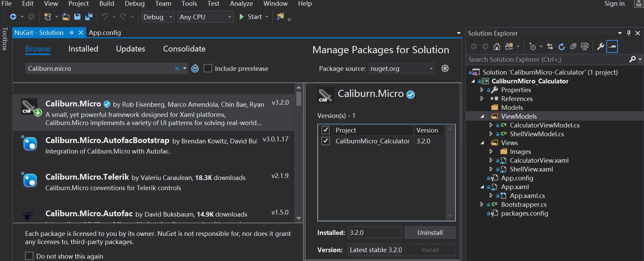The image size is (644, 261).
Task: Expand the References node
Action: click(x=482, y=99)
